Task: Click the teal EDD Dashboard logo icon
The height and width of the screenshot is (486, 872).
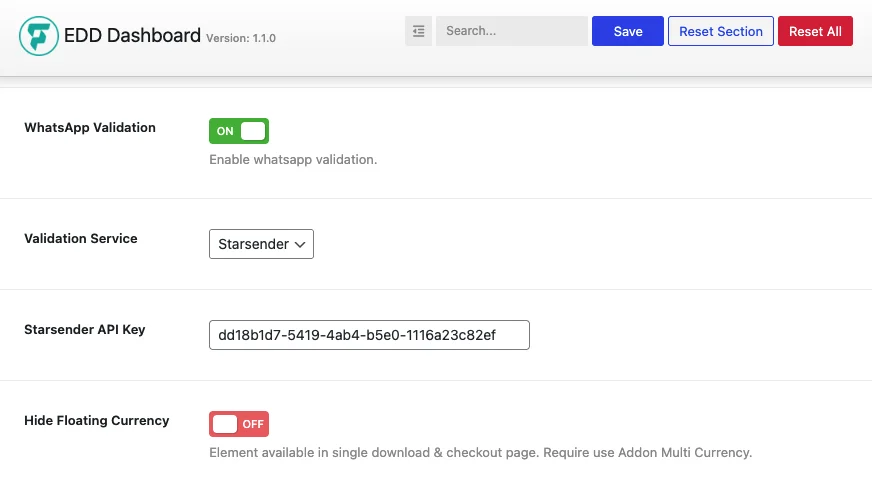Action: pos(38,36)
